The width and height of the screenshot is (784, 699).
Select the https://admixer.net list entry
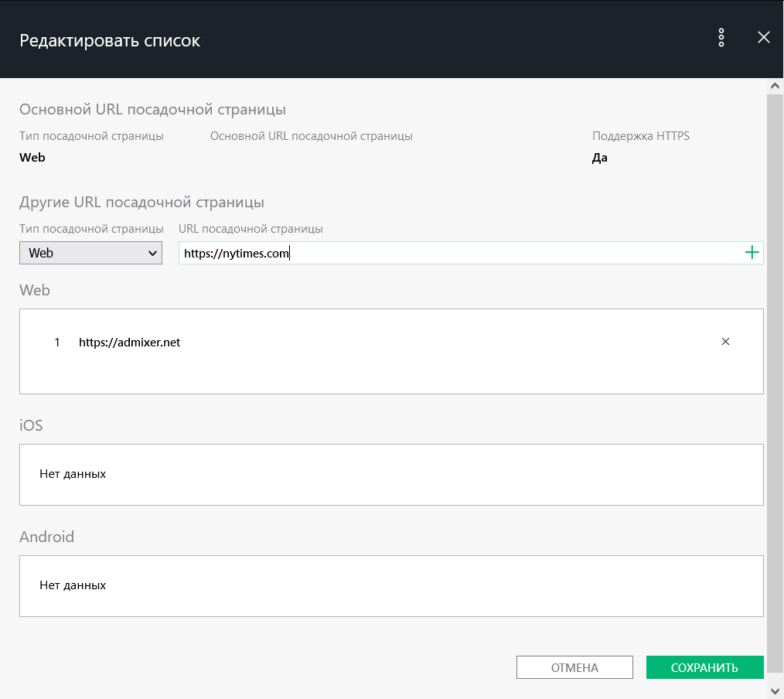click(x=129, y=342)
